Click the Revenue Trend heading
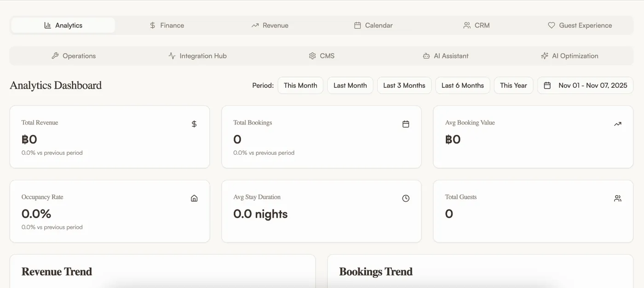Viewport: 644px width, 288px height. 57,272
